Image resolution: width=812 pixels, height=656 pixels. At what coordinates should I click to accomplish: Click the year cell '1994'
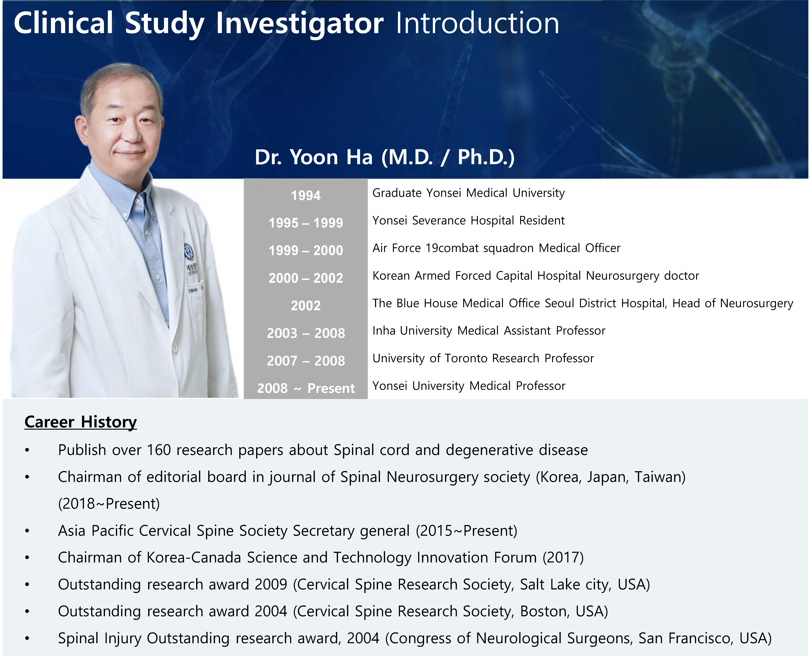click(306, 195)
